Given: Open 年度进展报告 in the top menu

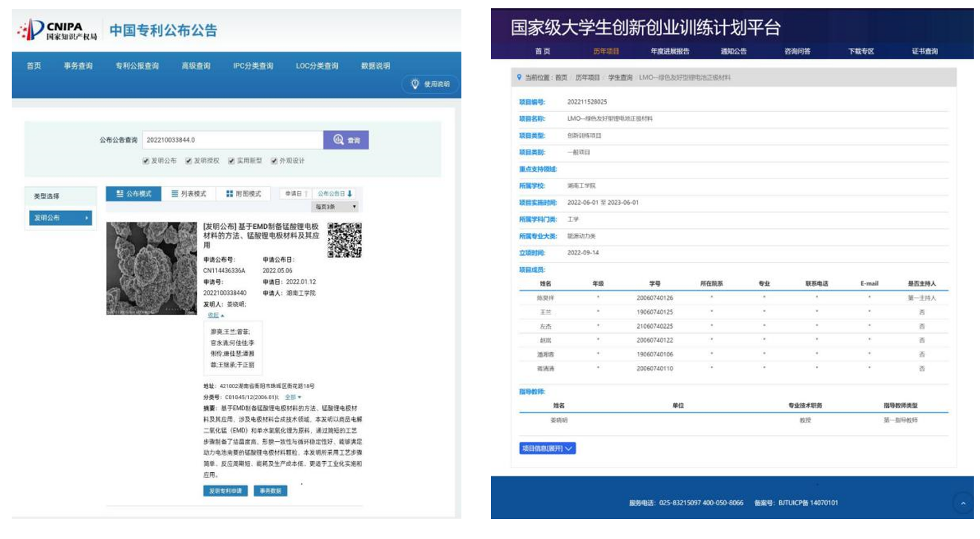Looking at the screenshot, I should click(x=669, y=51).
